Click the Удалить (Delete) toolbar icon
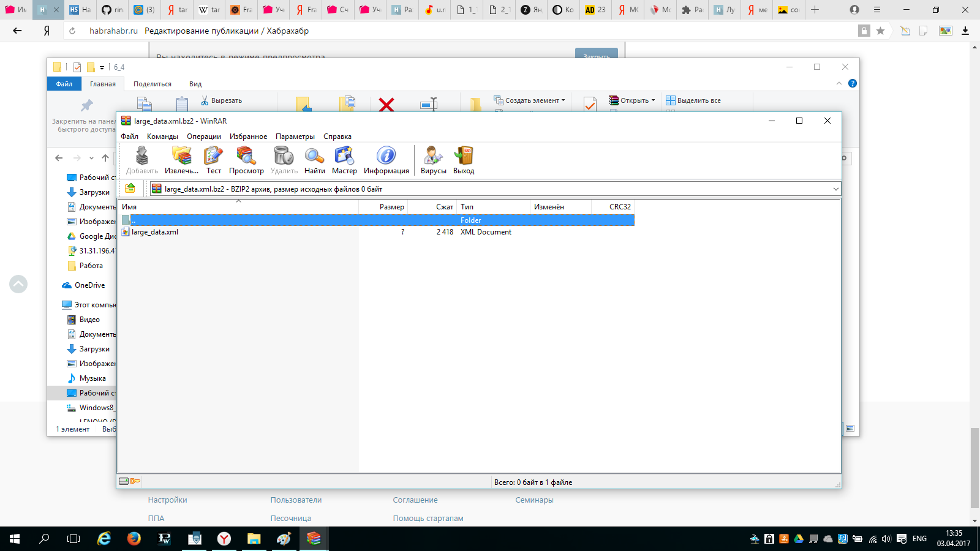 coord(284,160)
